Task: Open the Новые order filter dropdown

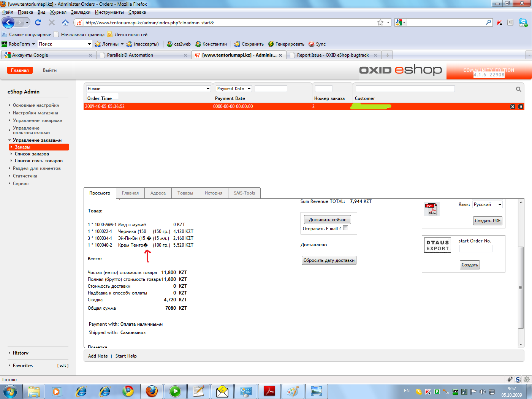Action: point(148,89)
